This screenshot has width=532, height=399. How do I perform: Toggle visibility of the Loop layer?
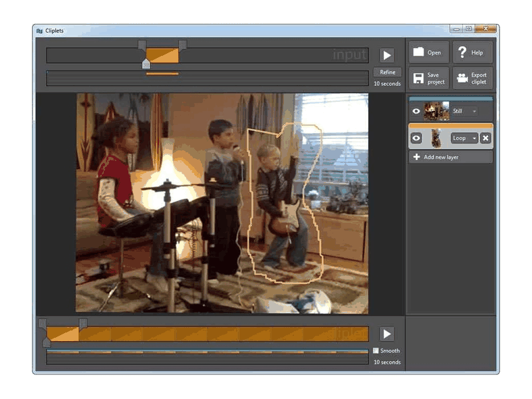[416, 138]
